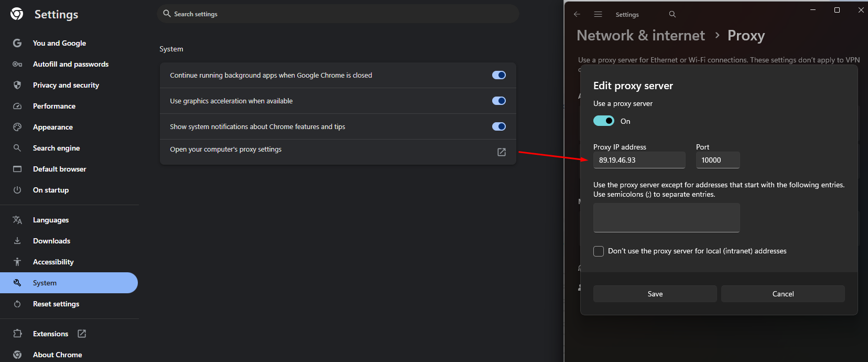This screenshot has width=868, height=362.
Task: Open Accessibility settings section
Action: click(x=53, y=262)
